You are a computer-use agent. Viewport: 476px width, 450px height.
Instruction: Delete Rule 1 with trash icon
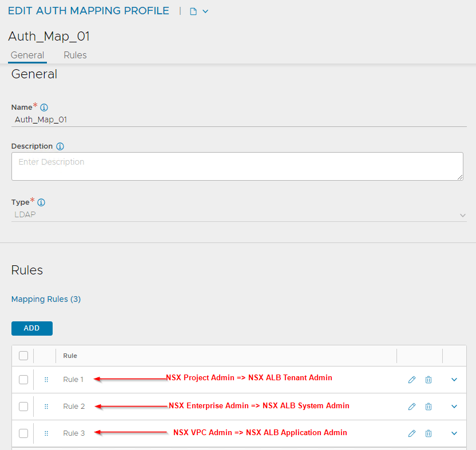[429, 380]
